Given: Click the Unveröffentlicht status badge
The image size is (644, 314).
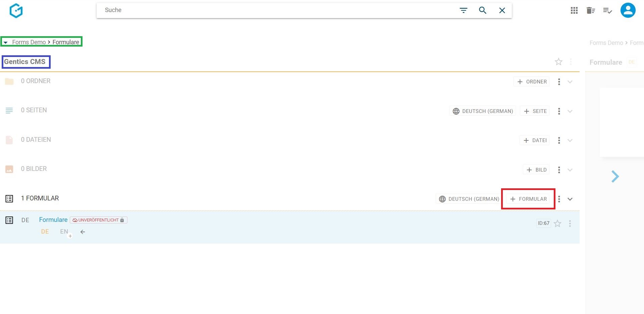Looking at the screenshot, I should pos(98,220).
